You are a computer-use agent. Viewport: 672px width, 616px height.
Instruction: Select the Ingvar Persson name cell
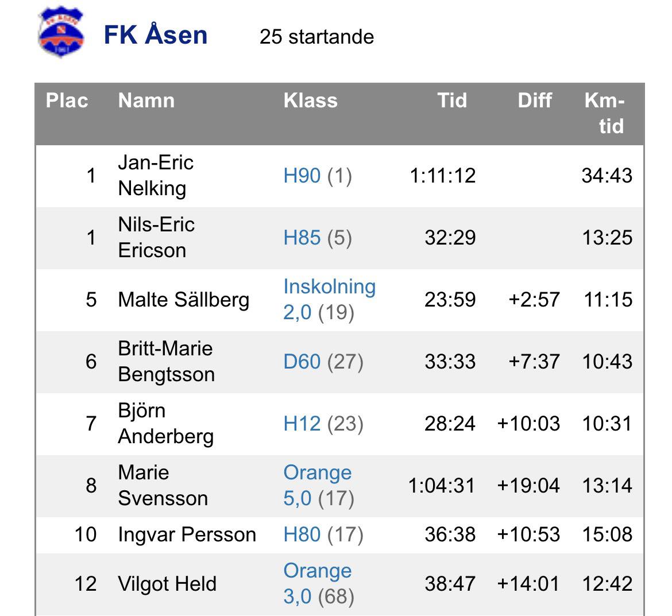point(187,534)
